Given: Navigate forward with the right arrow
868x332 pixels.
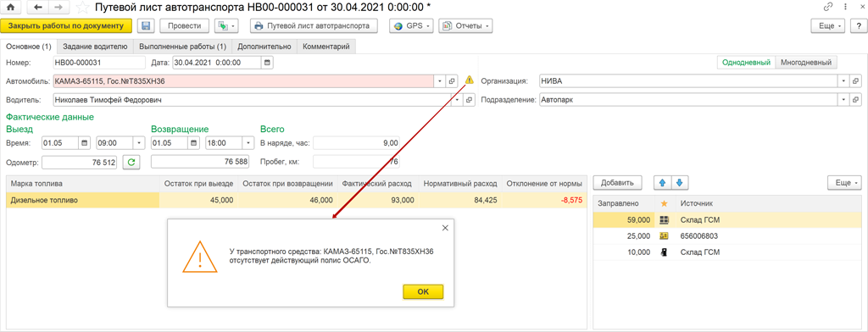Looking at the screenshot, I should point(58,8).
